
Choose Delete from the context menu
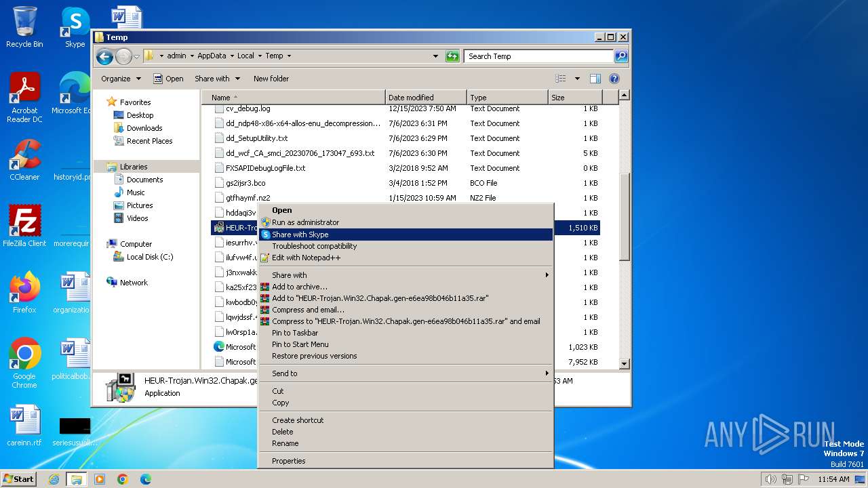tap(406, 432)
